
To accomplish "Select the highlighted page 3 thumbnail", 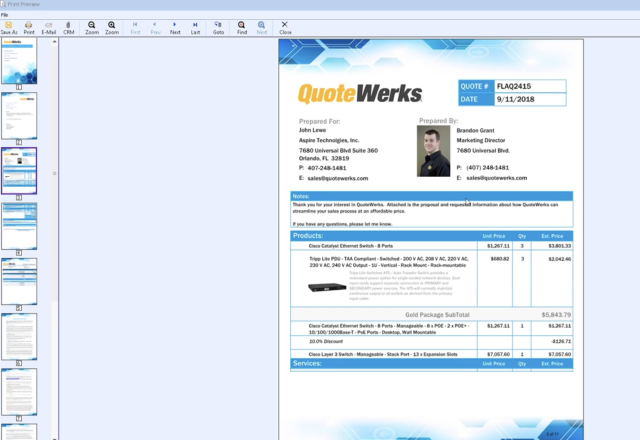I will [19, 171].
